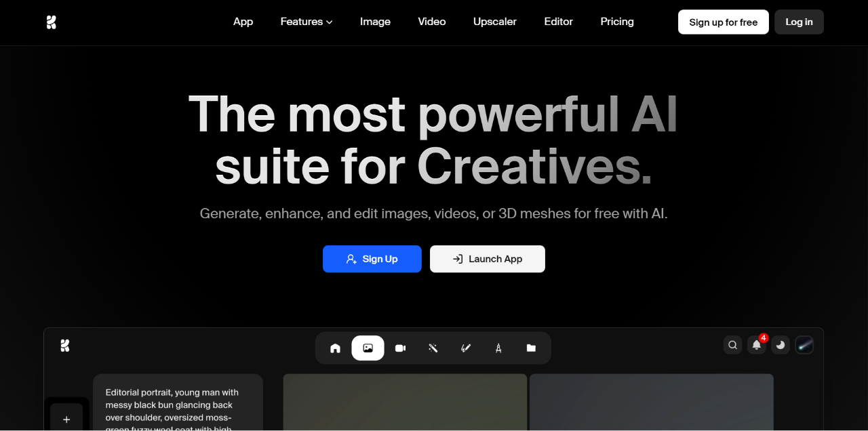Select the Home icon in app toolbar

point(335,348)
